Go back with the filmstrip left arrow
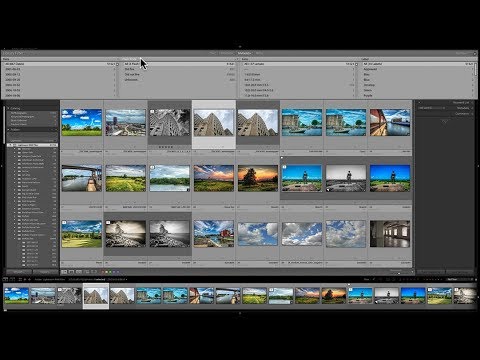Image resolution: width=480 pixels, height=360 pixels. point(25,279)
